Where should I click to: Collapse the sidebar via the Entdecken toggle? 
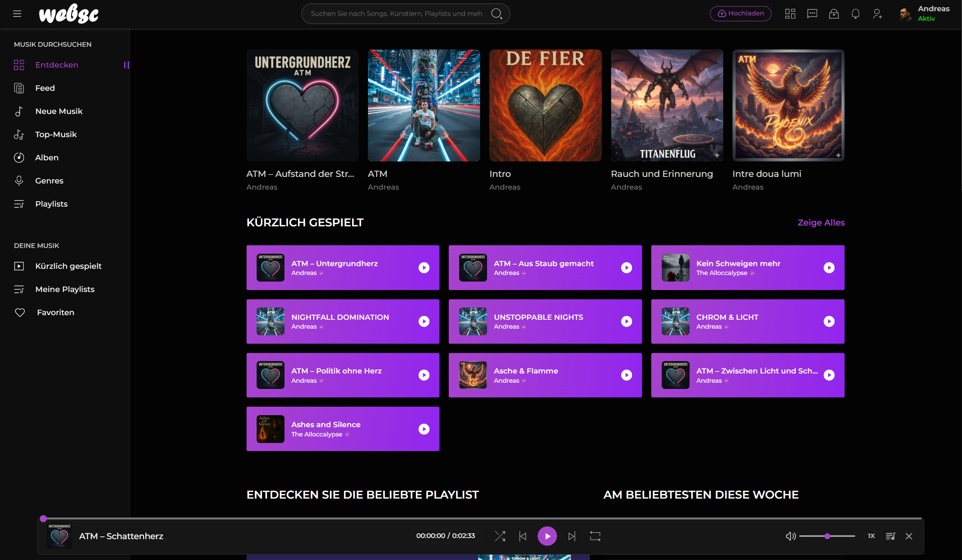tap(126, 65)
